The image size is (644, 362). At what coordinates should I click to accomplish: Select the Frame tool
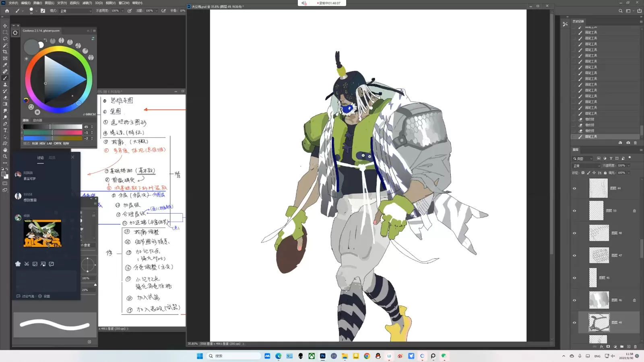[x=5, y=58]
